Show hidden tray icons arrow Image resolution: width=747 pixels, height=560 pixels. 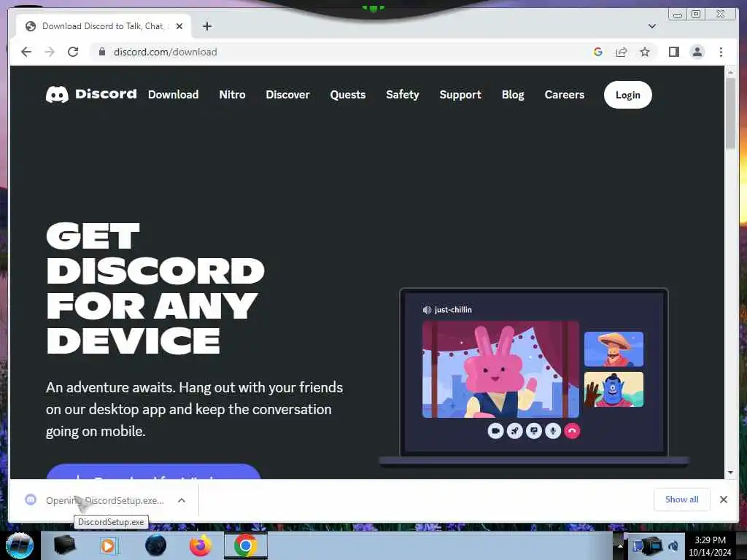(620, 545)
